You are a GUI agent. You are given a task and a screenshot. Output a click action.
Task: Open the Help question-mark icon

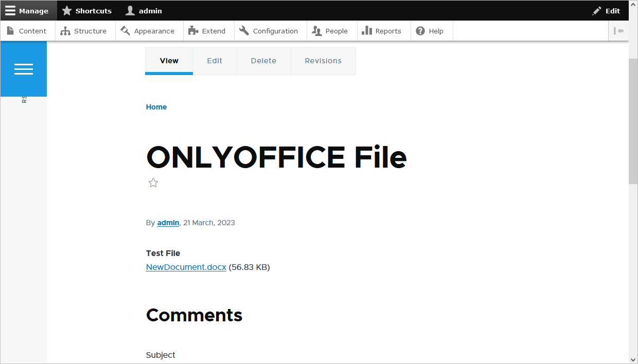click(420, 30)
